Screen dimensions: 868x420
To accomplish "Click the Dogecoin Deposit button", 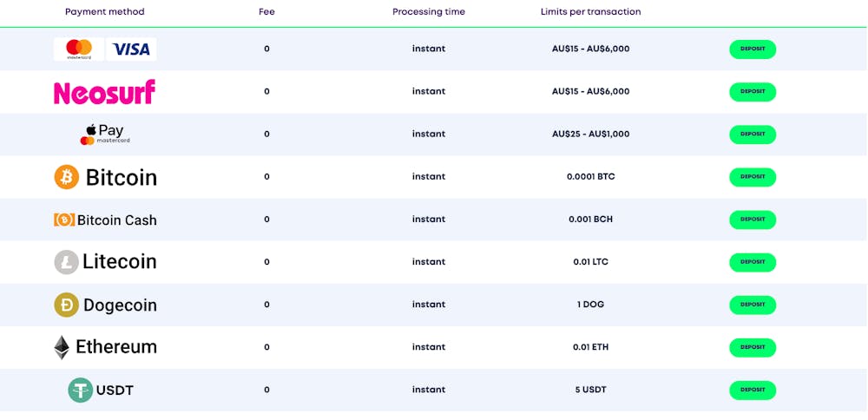I will 753,305.
